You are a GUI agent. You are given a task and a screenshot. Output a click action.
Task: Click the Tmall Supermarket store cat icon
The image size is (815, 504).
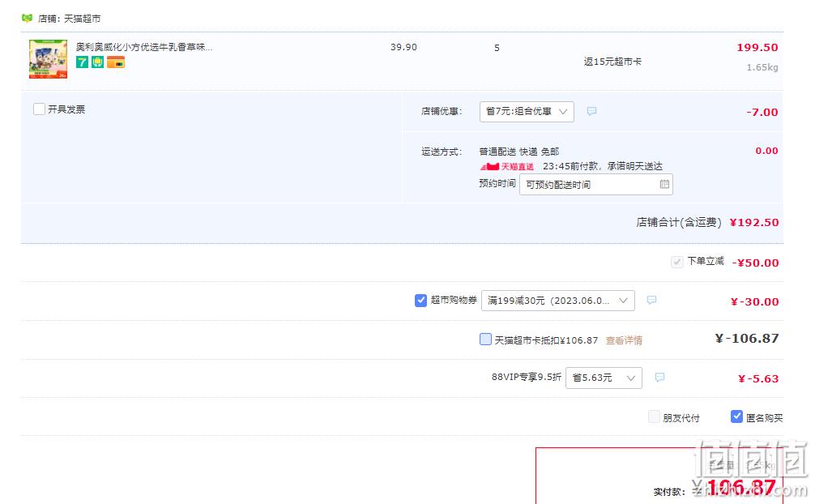click(x=27, y=18)
